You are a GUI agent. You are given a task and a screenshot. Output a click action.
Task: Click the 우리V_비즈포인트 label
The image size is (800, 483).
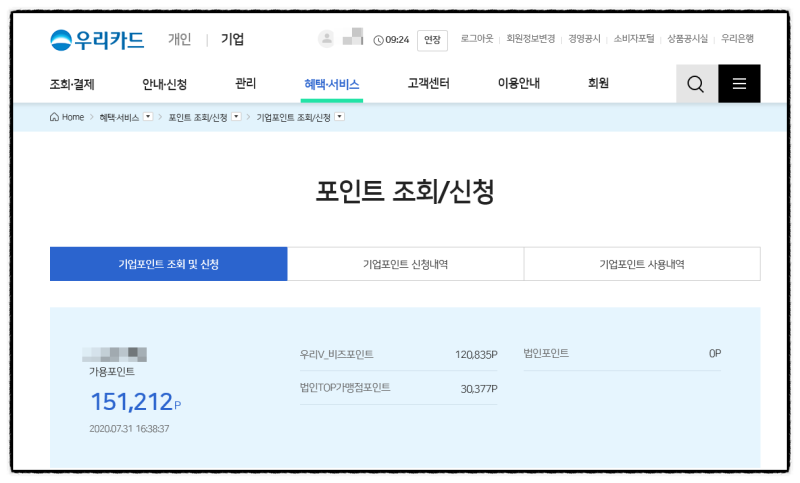coord(337,354)
